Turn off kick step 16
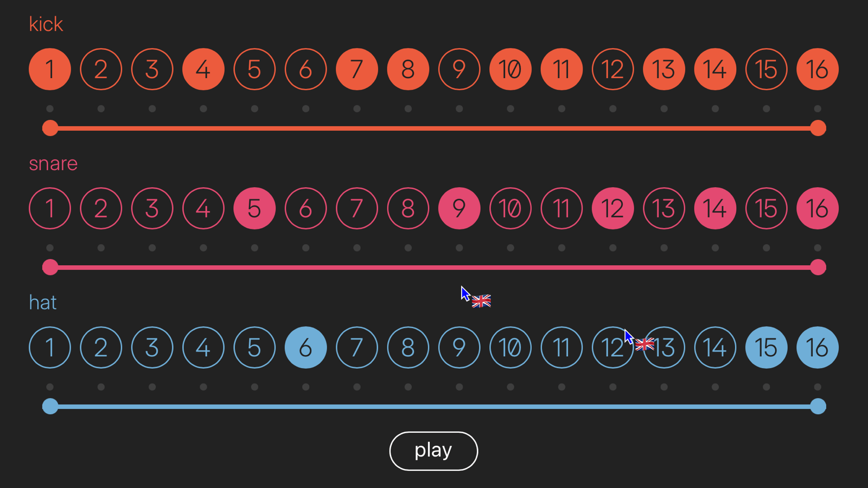 coord(818,69)
